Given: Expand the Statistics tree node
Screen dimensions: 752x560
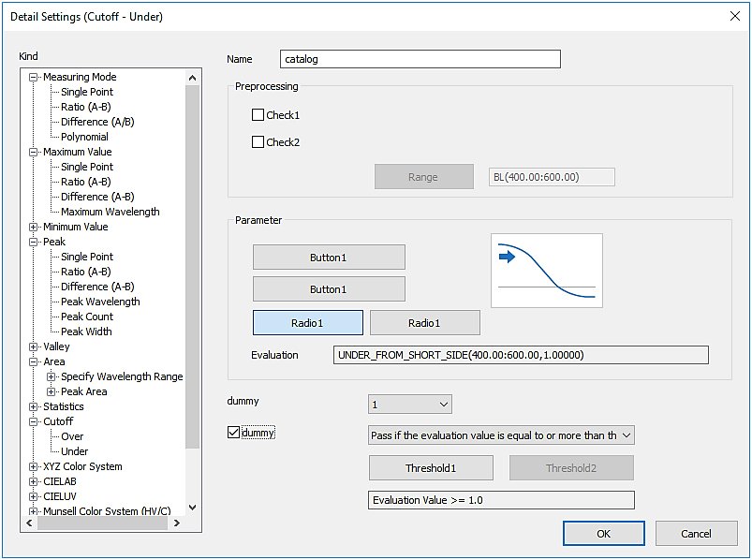Looking at the screenshot, I should (x=33, y=406).
